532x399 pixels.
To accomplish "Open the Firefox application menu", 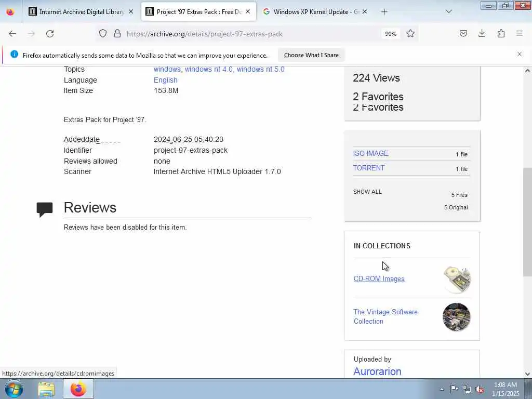I will click(520, 33).
